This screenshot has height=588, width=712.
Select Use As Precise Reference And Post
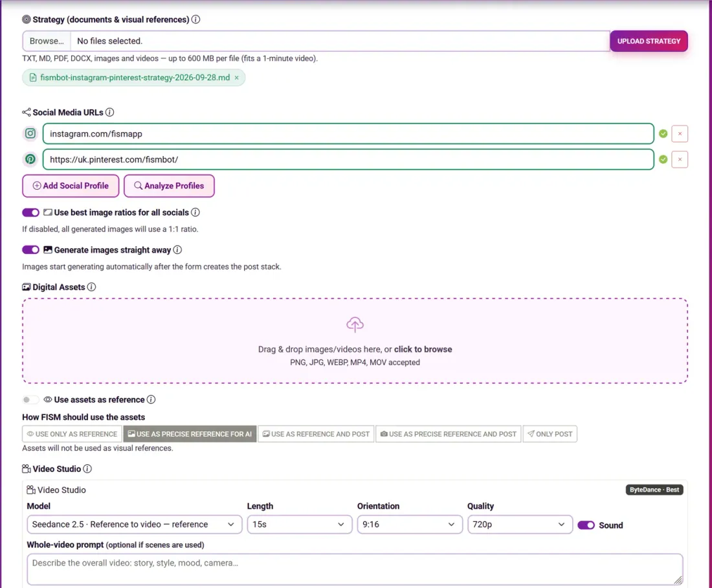[448, 434]
